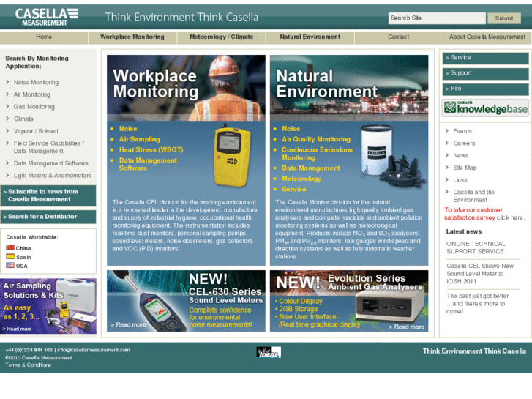532x399 pixels.
Task: Click the Submit search button
Action: point(504,18)
